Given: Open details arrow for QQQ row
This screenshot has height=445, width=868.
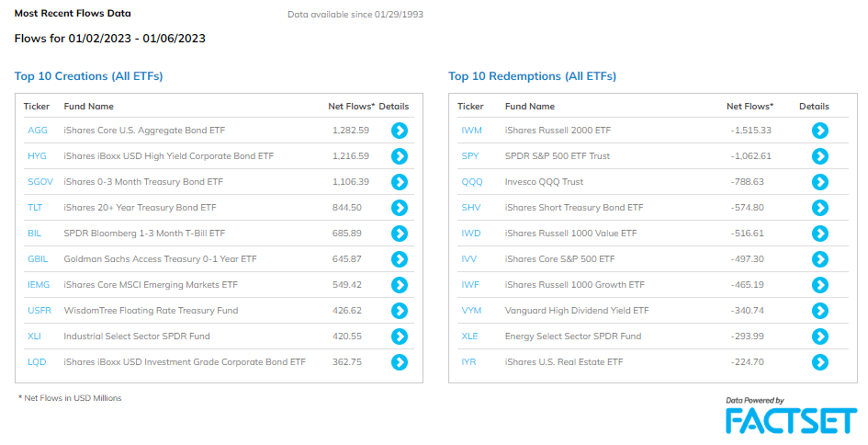Looking at the screenshot, I should coord(820,182).
